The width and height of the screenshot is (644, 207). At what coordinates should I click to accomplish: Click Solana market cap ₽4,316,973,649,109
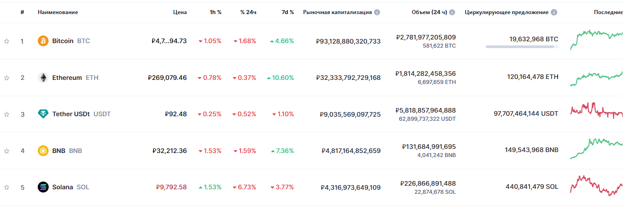tap(351, 187)
